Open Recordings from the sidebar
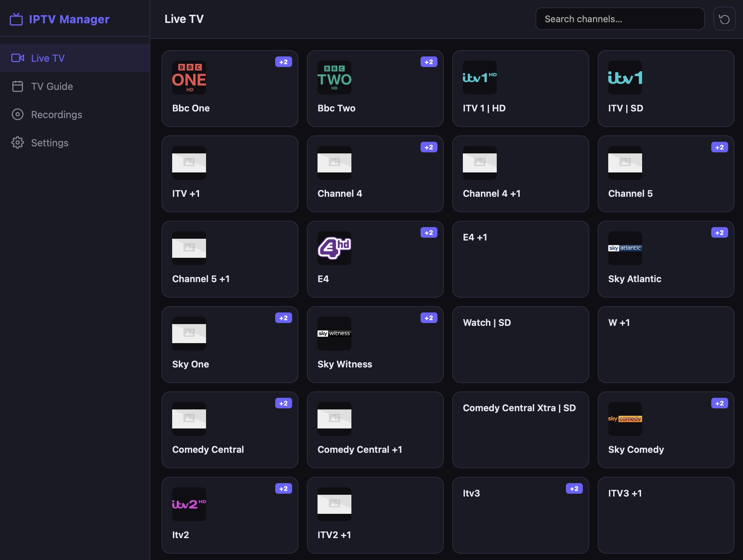 click(75, 115)
